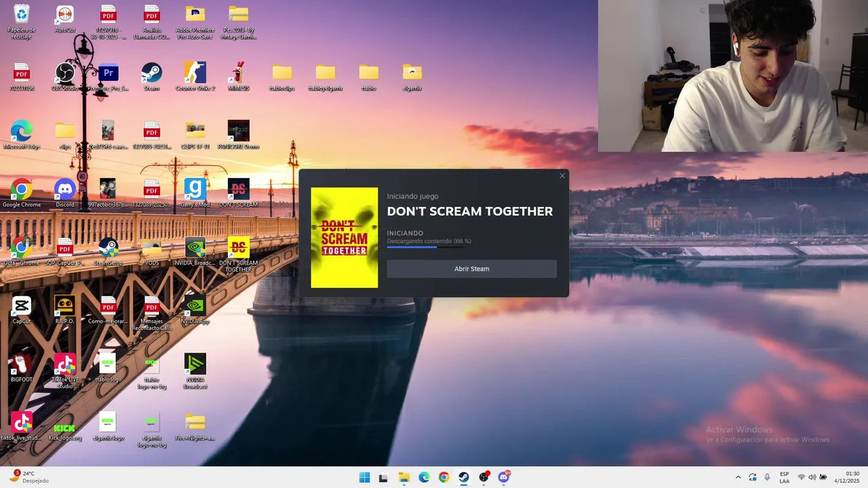This screenshot has height=488, width=868.
Task: Select the R.E.P.O. game icon
Action: (65, 310)
